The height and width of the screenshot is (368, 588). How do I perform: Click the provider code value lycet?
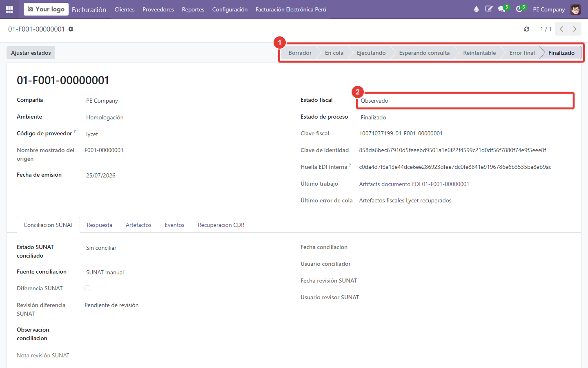tap(92, 134)
